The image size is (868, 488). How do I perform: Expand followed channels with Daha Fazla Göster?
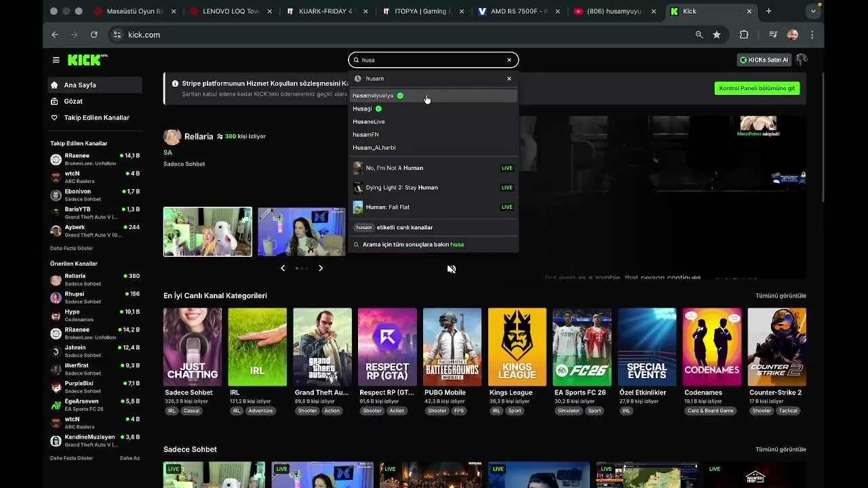click(x=71, y=249)
